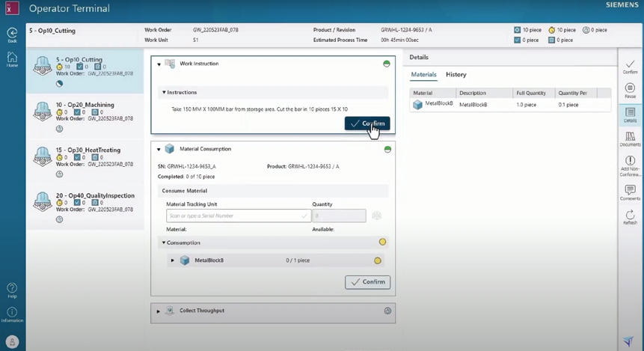644x351 pixels.
Task: Click the serial number field checkmark
Action: coord(304,216)
